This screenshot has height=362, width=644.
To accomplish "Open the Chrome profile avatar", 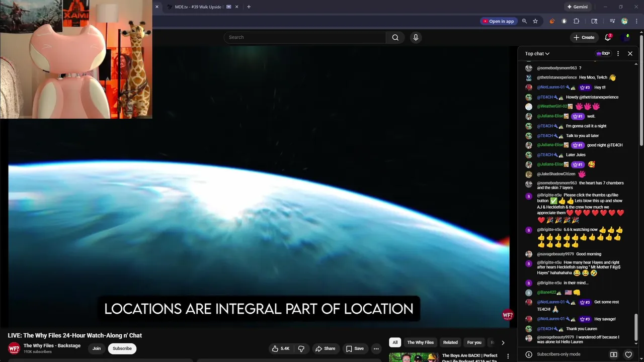I will (x=624, y=21).
